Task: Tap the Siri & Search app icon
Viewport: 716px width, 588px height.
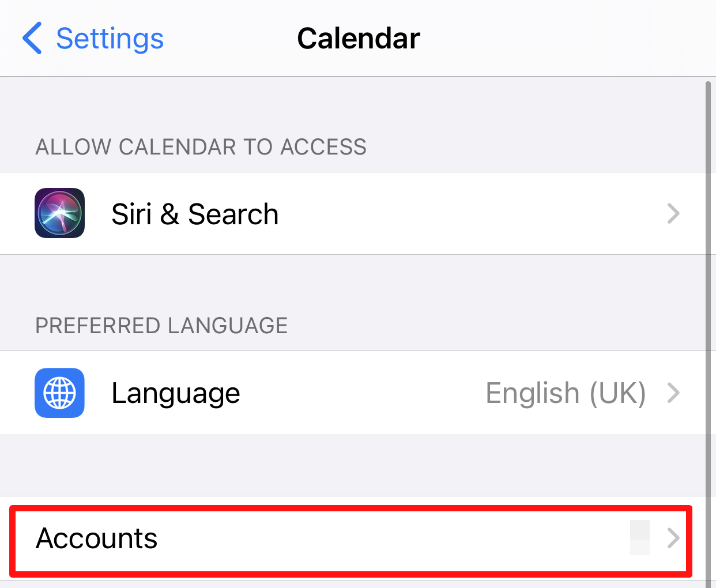Action: point(59,213)
